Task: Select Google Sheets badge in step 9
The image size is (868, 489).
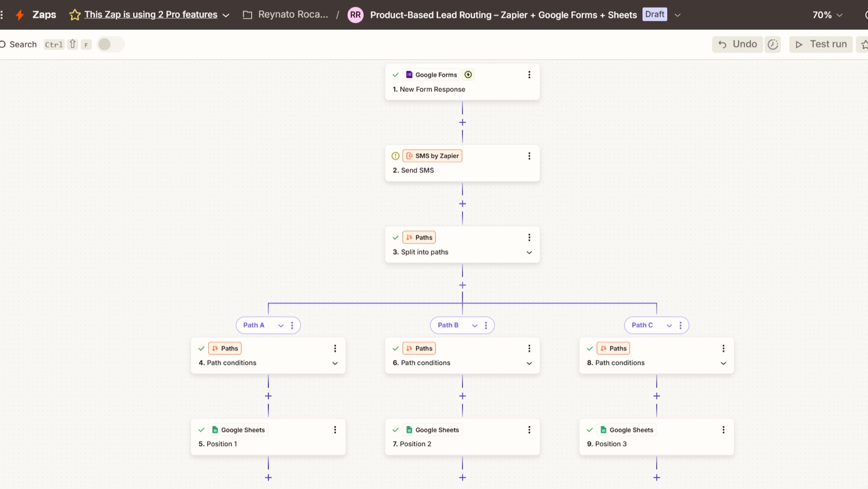Action: pyautogui.click(x=627, y=430)
